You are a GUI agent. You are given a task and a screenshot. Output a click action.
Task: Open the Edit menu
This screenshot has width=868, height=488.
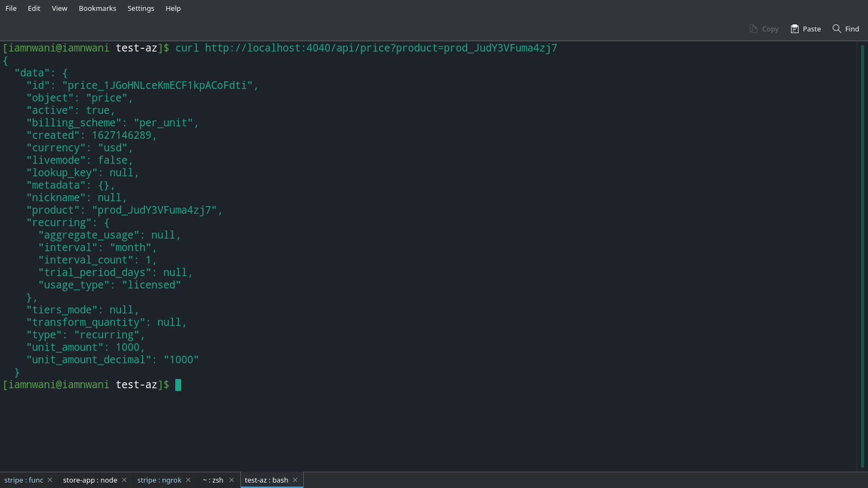click(x=34, y=8)
